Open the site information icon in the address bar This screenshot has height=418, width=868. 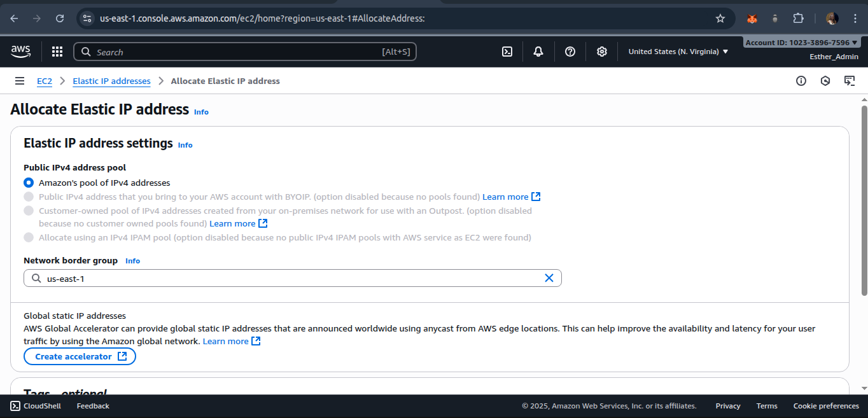[x=88, y=18]
